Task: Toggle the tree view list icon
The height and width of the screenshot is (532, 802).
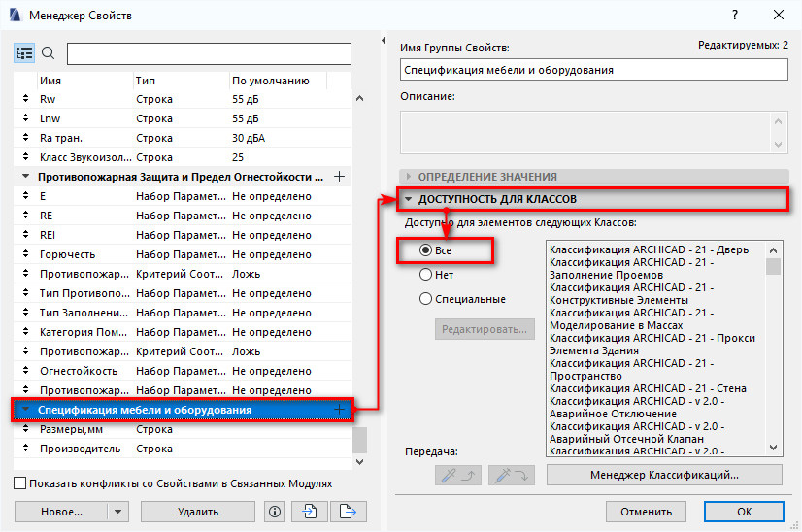Action: 24,53
